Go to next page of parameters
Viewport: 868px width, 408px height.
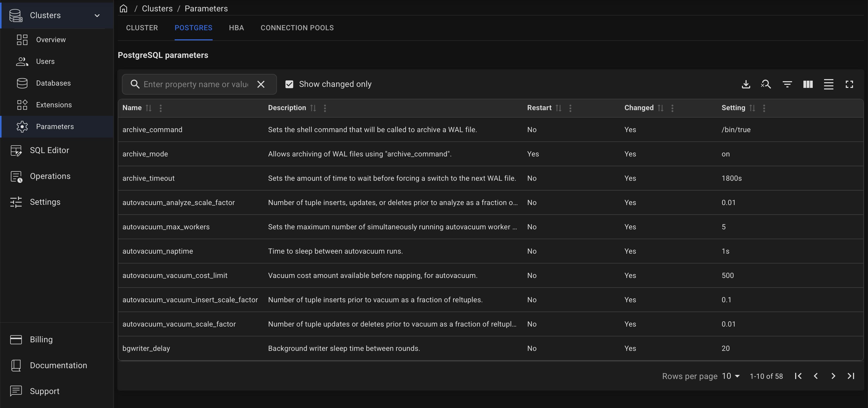pos(833,376)
